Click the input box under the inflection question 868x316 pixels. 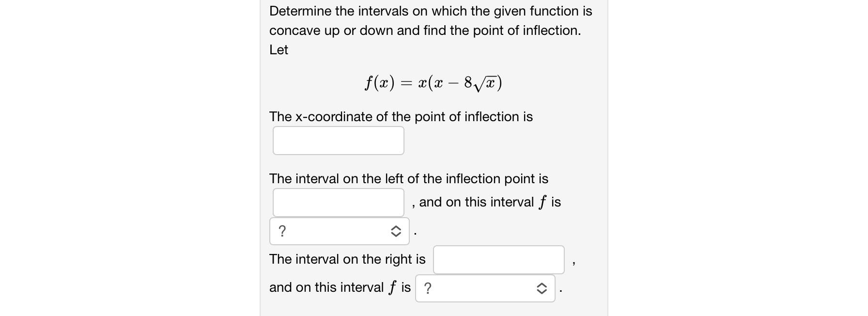338,140
